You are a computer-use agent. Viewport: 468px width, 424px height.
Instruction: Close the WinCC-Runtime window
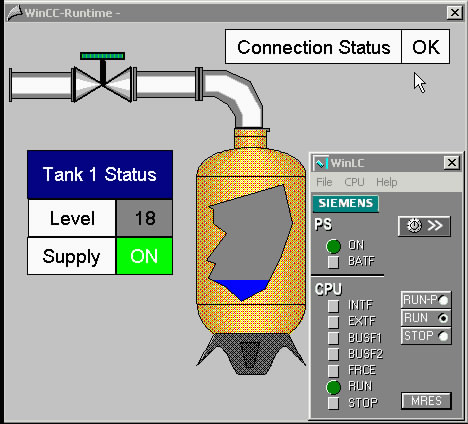pos(455,13)
